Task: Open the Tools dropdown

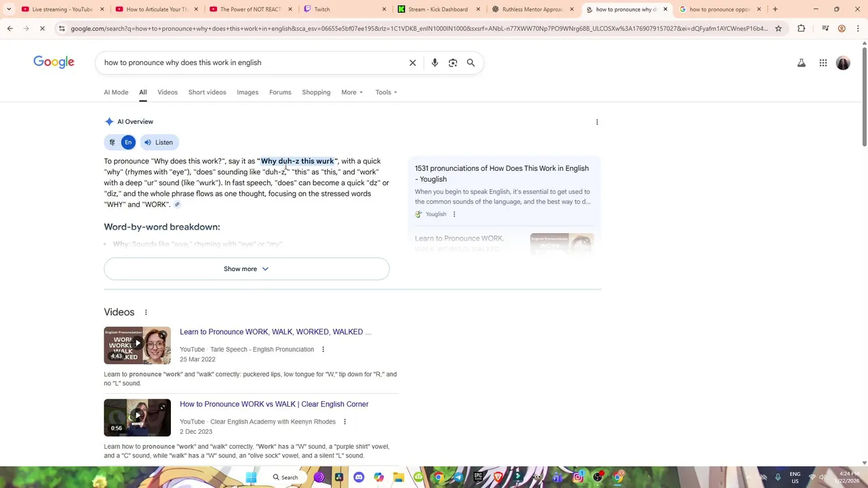Action: click(387, 92)
